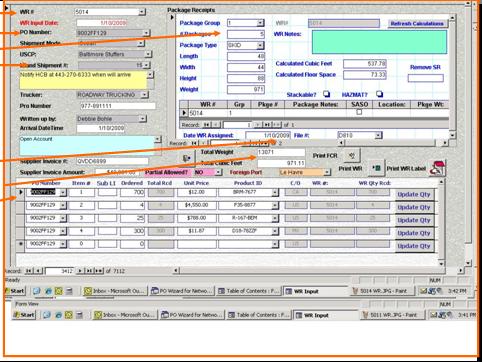
Task: Open Product ID dropdown for BRM-7677 row
Action: (275, 193)
